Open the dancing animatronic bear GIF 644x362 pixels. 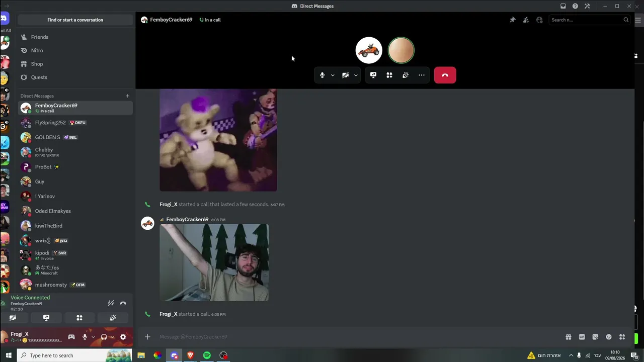tap(218, 140)
